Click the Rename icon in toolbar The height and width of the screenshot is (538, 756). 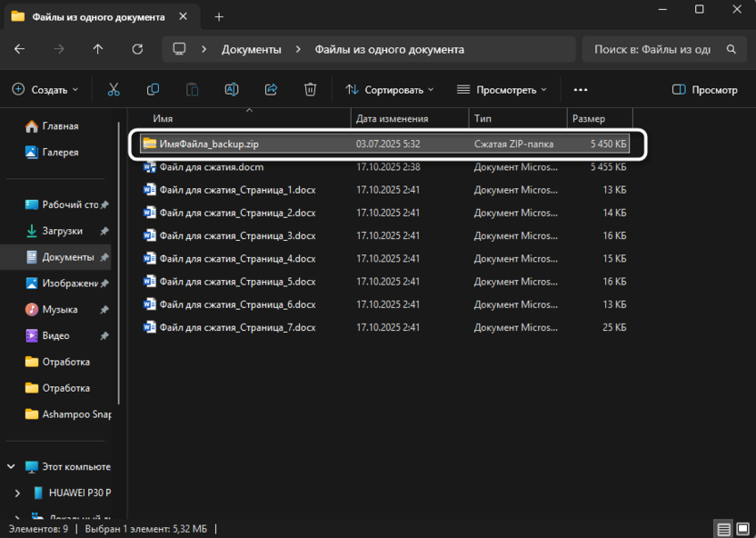pos(232,90)
